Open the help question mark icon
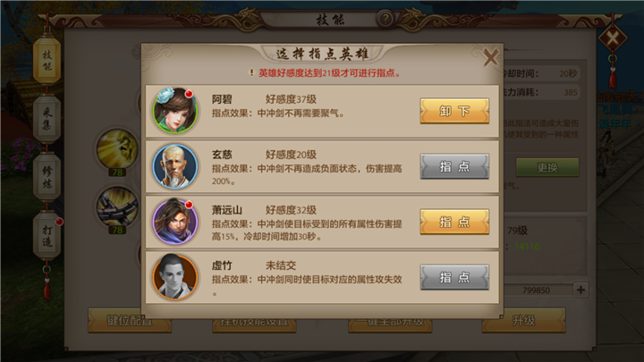 [386, 19]
